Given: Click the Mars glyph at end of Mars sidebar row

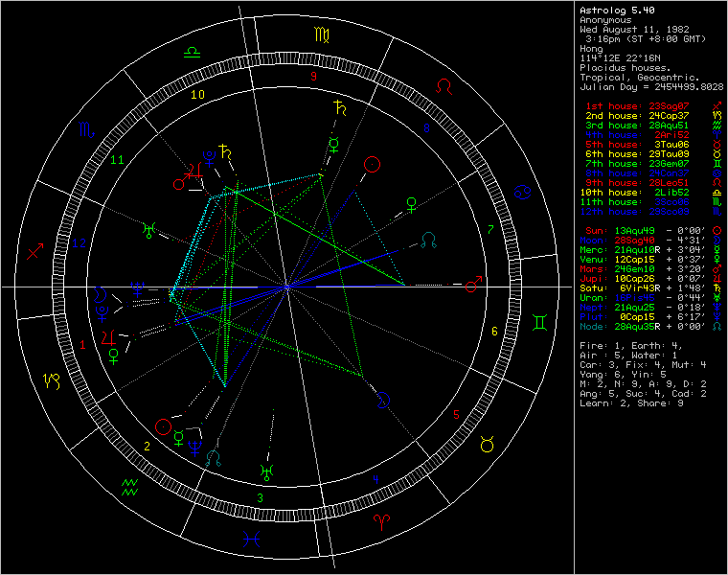Looking at the screenshot, I should tap(717, 269).
